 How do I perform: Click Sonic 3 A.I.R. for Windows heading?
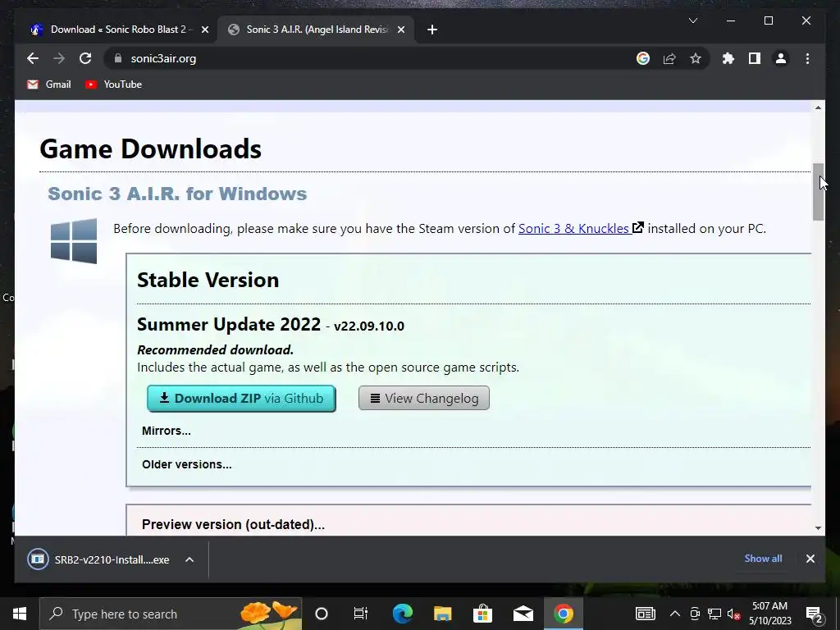177,194
